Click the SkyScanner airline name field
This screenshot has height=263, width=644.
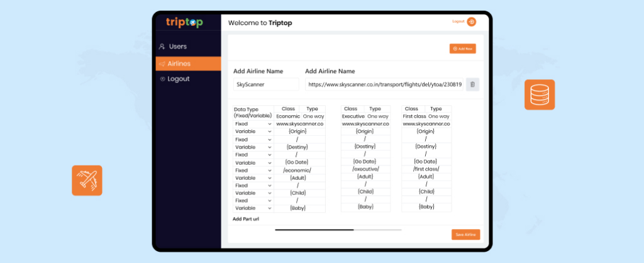[266, 84]
